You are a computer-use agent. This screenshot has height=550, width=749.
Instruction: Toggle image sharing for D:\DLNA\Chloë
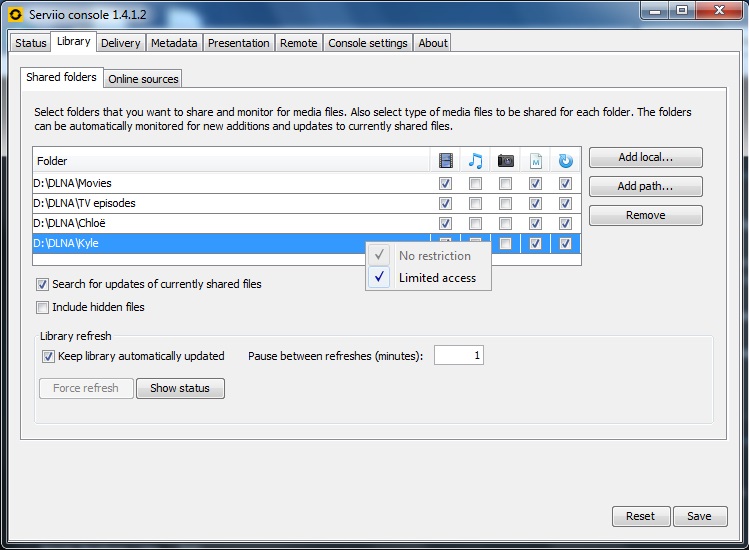(505, 224)
